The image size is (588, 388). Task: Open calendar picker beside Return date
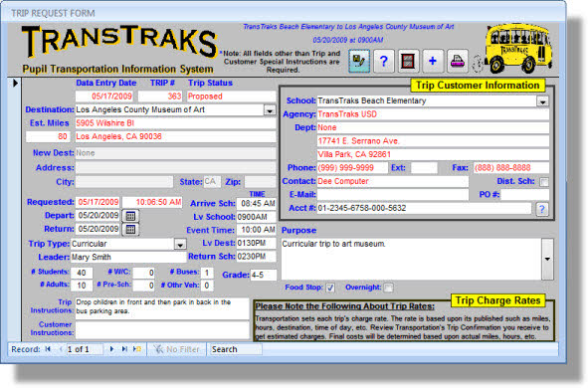click(x=130, y=230)
